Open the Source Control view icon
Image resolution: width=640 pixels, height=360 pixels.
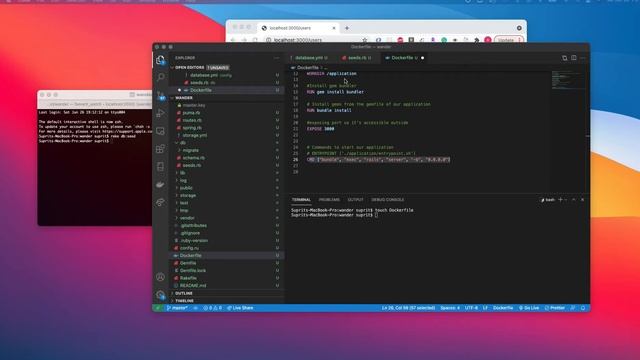pos(161,95)
